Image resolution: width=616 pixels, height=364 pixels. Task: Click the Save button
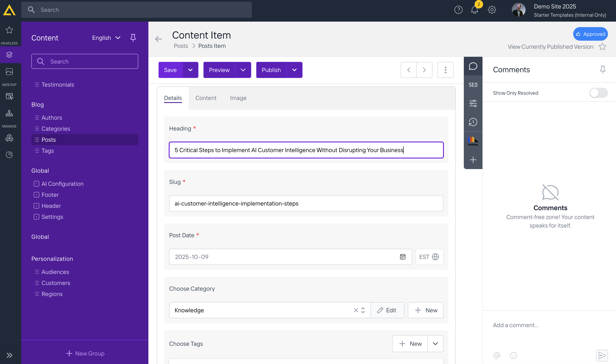click(170, 70)
